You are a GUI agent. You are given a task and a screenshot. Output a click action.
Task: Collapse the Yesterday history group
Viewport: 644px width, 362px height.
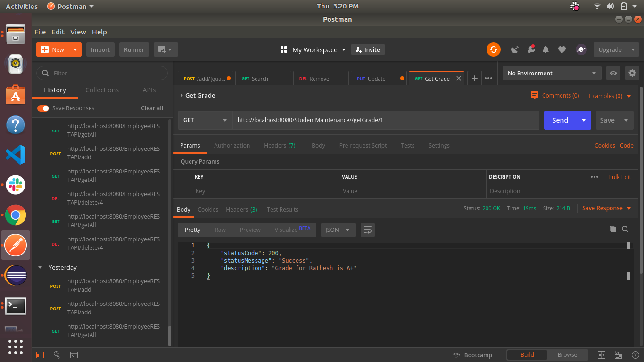point(40,267)
